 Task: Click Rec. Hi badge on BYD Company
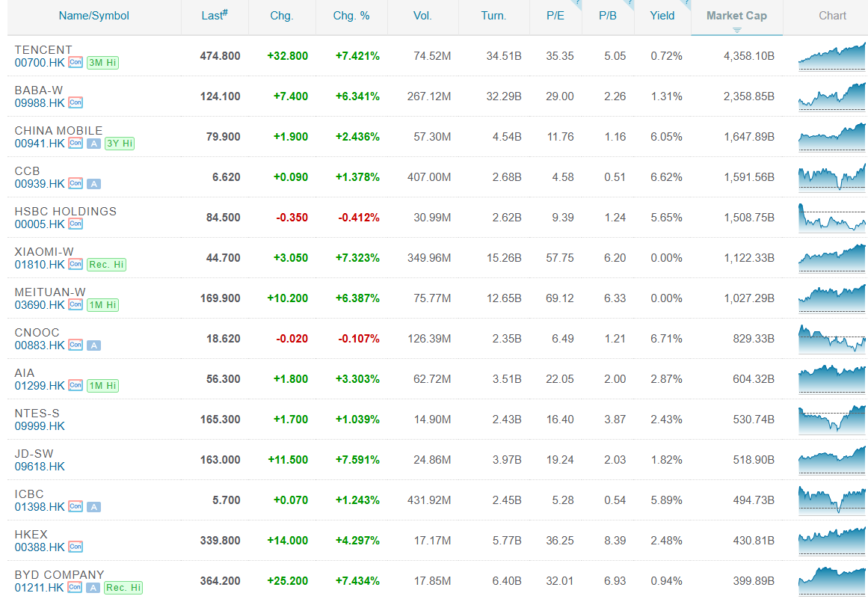point(123,588)
